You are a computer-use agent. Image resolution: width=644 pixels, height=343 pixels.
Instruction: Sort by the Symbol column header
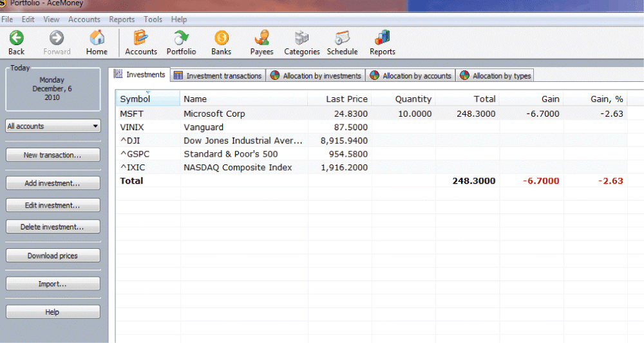[x=147, y=99]
